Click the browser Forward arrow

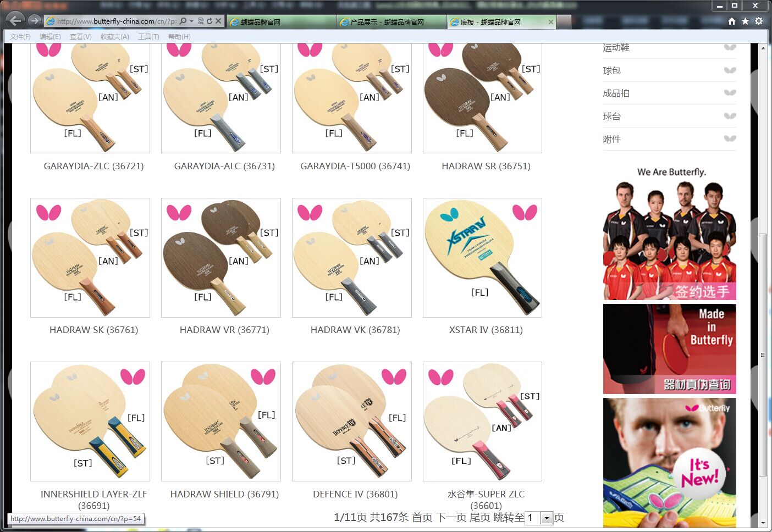click(34, 21)
